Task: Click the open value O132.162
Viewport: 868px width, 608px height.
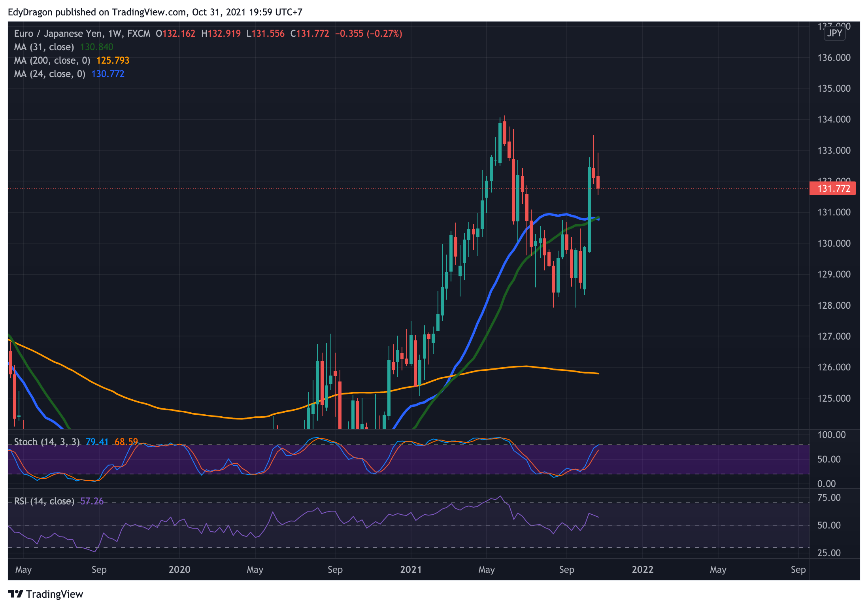Action: tap(175, 34)
